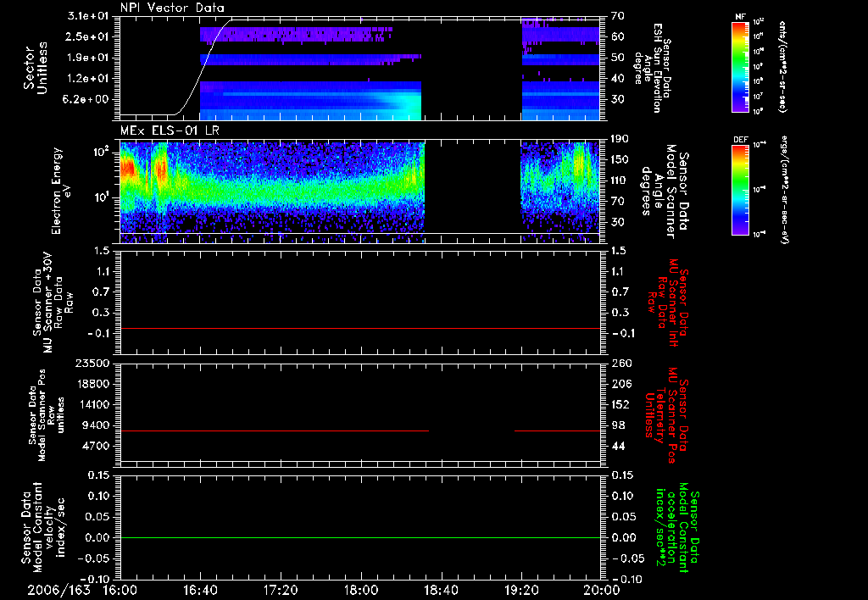Click the '190' scanner angle tick label
Viewport: 868px width, 600px height.
(x=620, y=139)
